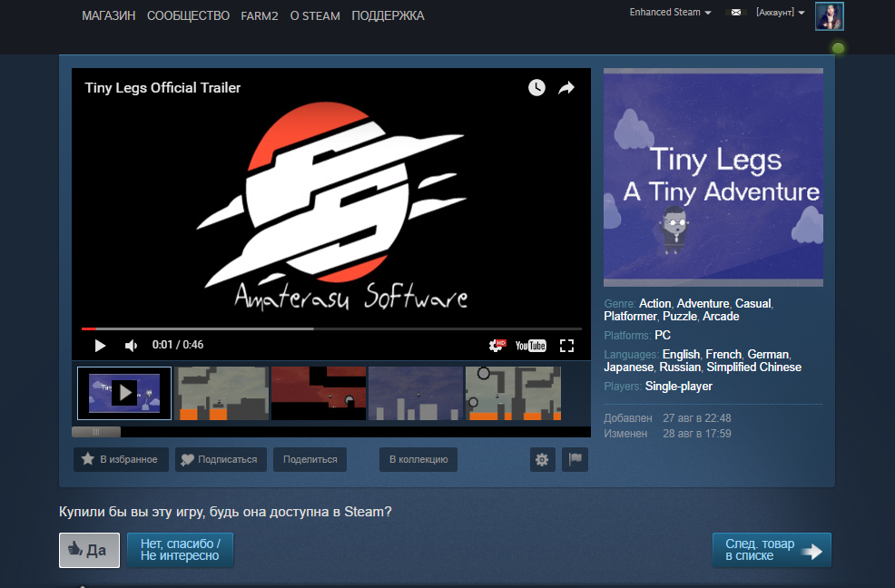Go to След. товар в списке
This screenshot has height=588, width=895.
pyautogui.click(x=772, y=550)
